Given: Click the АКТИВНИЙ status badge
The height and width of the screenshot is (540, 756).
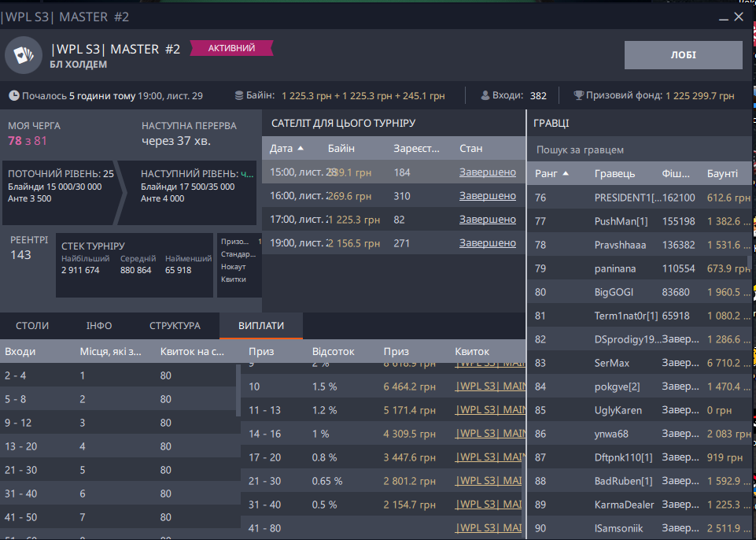Looking at the screenshot, I should [x=230, y=49].
